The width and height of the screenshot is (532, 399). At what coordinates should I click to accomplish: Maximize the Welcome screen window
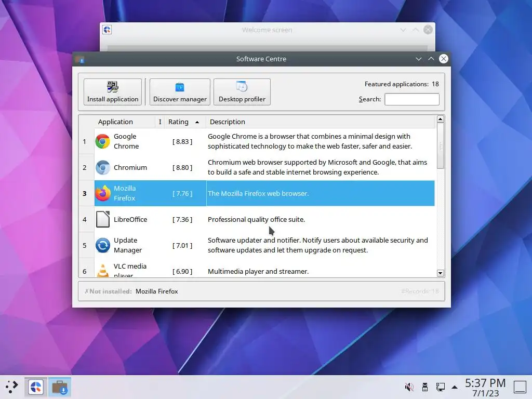click(x=416, y=30)
